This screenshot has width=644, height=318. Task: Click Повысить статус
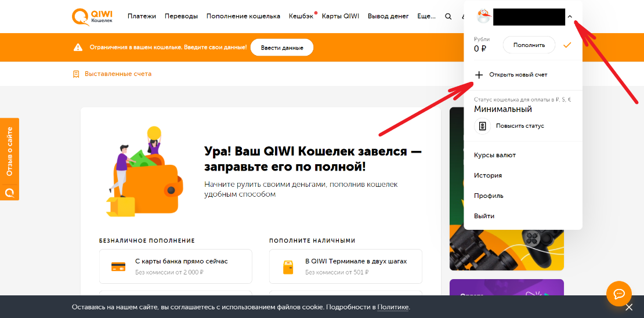pos(520,126)
